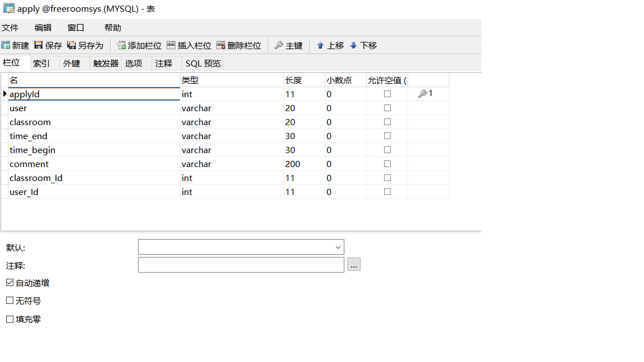Toggle allow null for applyId
This screenshot has height=362, width=644.
point(387,94)
